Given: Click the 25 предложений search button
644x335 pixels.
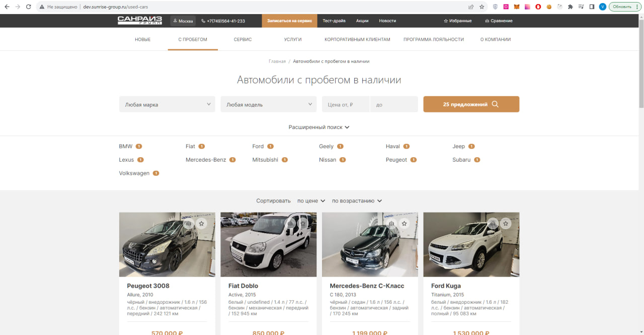Looking at the screenshot, I should pos(471,104).
